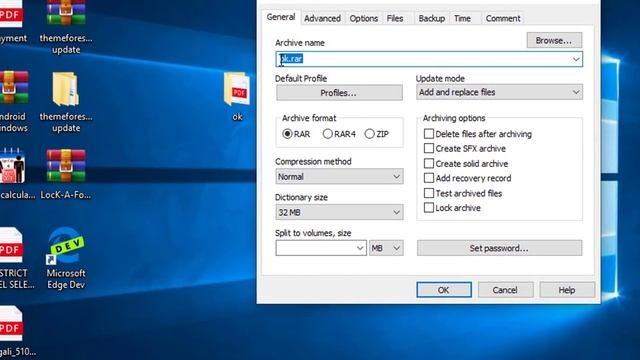Open the Files tab

click(395, 18)
